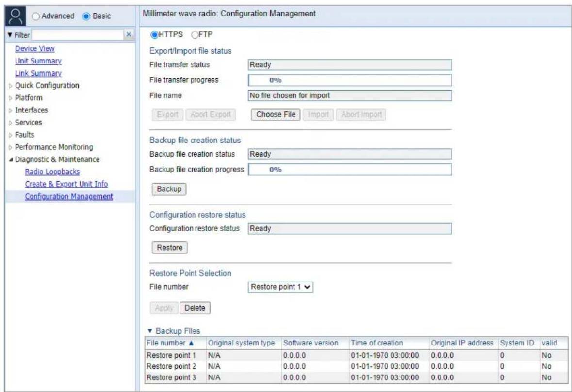This screenshot has height=392, width=572.
Task: Click the File transfer progress bar
Action: tap(350, 80)
